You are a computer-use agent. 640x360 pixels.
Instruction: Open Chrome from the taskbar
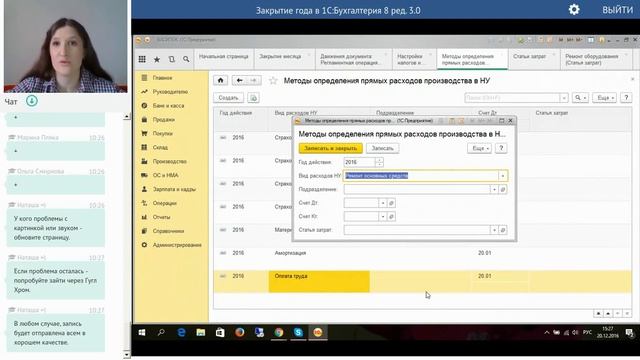279,333
